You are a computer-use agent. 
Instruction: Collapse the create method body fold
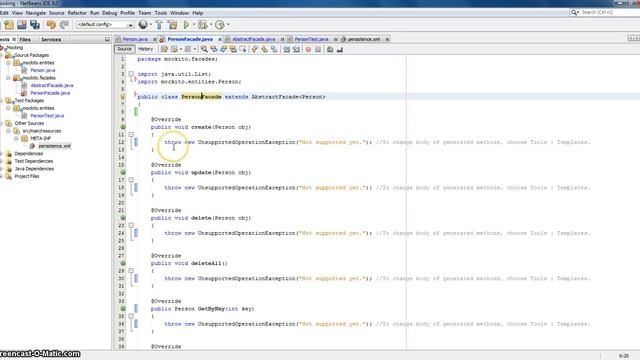[x=131, y=134]
